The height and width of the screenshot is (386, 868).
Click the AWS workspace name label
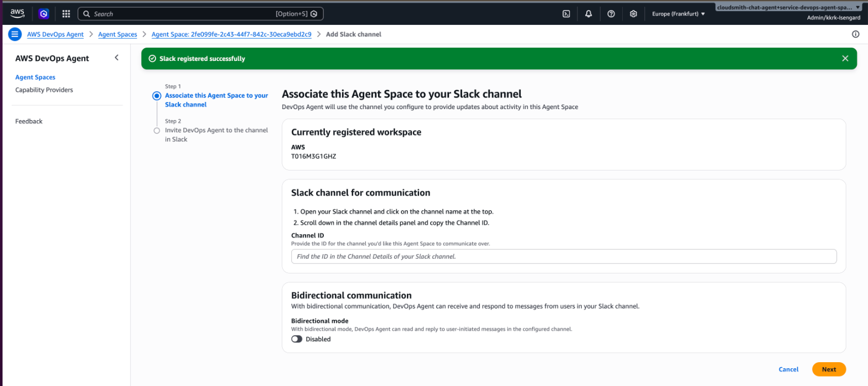point(298,147)
